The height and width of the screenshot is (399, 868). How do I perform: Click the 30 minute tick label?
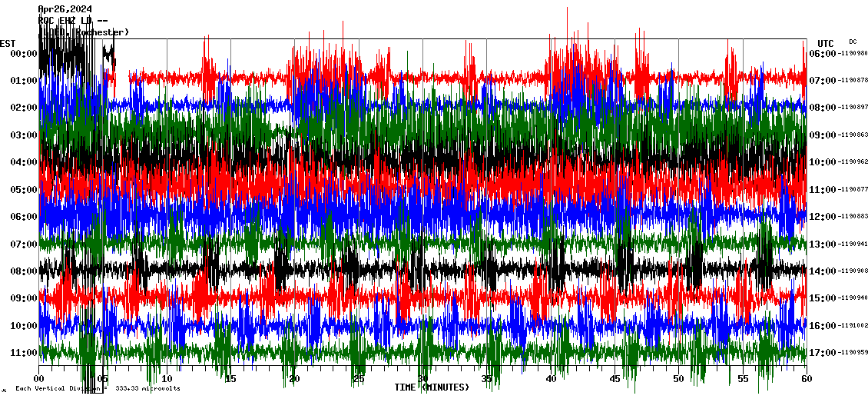[422, 379]
